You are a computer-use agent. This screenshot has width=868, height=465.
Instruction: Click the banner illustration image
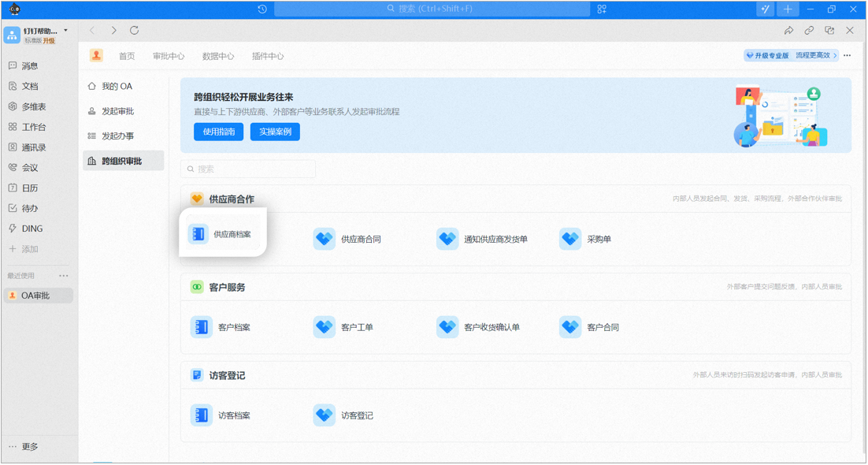click(x=781, y=116)
